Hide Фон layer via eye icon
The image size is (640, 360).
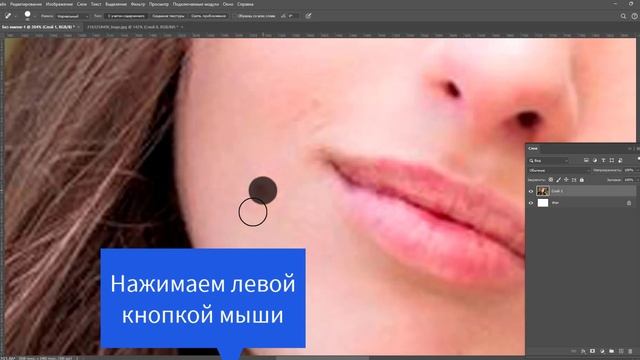[531, 203]
